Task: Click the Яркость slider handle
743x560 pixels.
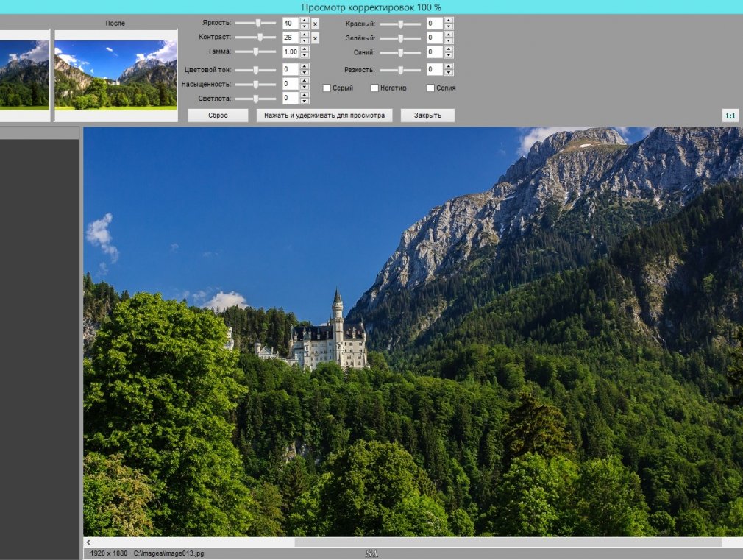Action: pos(258,23)
